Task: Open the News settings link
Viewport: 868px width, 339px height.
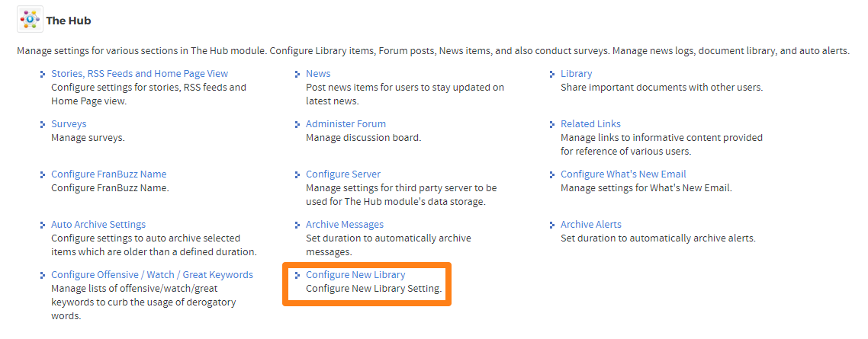Action: [x=318, y=74]
